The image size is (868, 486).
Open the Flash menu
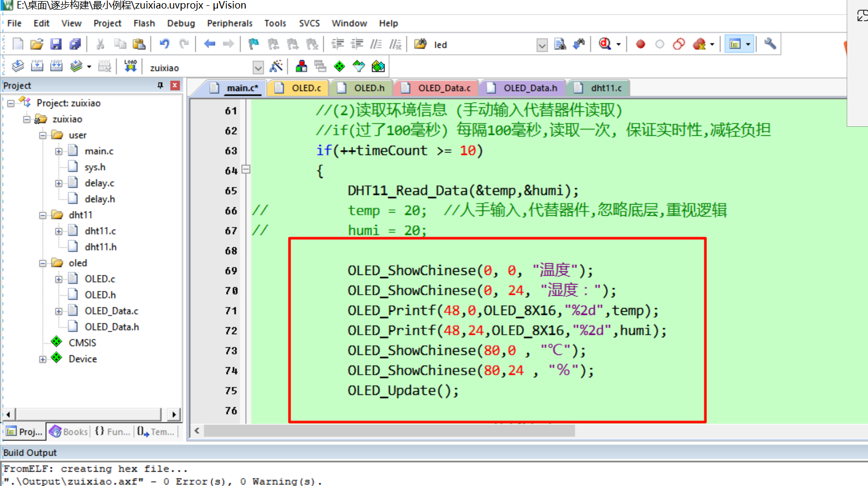coord(144,23)
